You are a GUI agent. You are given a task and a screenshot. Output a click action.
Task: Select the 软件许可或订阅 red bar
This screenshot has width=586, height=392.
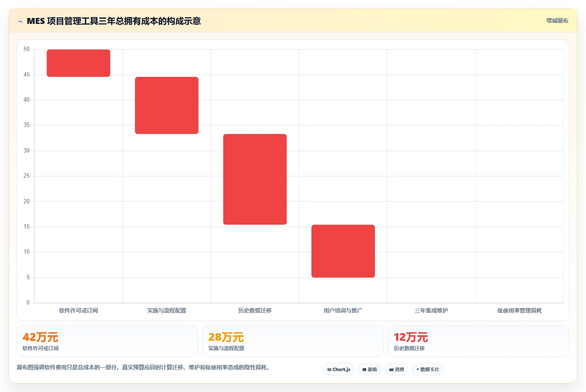(79, 63)
